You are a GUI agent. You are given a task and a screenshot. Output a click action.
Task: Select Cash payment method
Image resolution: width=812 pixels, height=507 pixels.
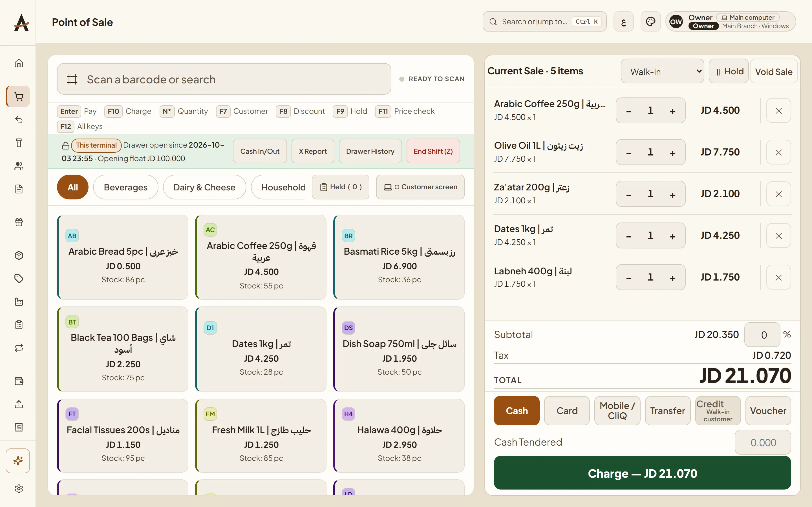[517, 410]
